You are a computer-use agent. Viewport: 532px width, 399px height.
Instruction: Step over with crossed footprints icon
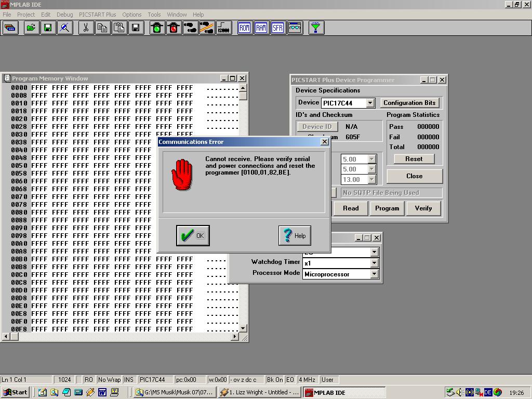(207, 28)
